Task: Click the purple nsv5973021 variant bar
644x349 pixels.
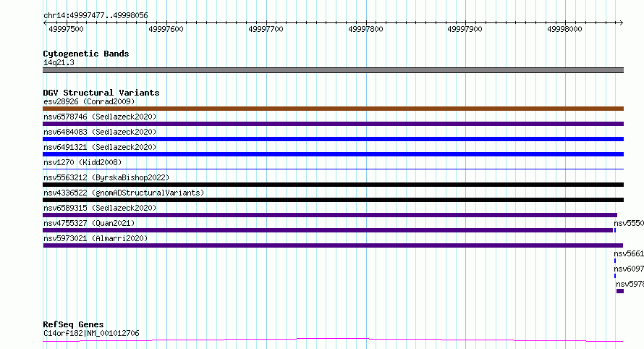Action: pos(333,245)
